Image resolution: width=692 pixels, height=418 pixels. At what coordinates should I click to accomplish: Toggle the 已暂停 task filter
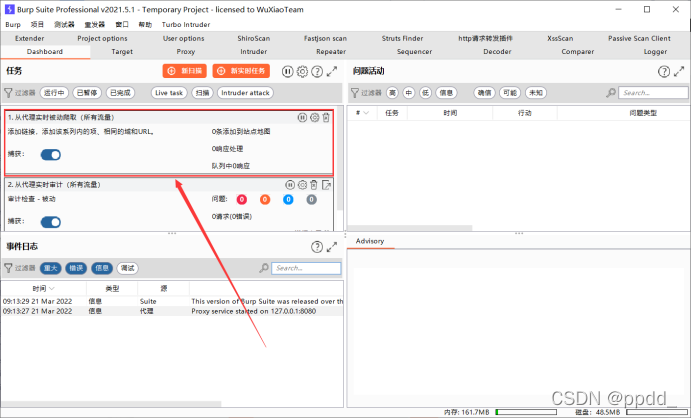pyautogui.click(x=87, y=93)
